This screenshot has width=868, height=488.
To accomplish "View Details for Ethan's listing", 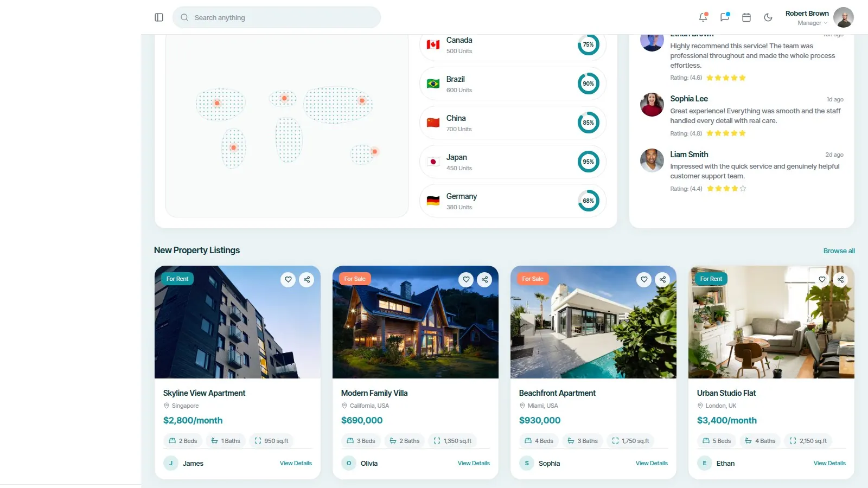I will (829, 463).
